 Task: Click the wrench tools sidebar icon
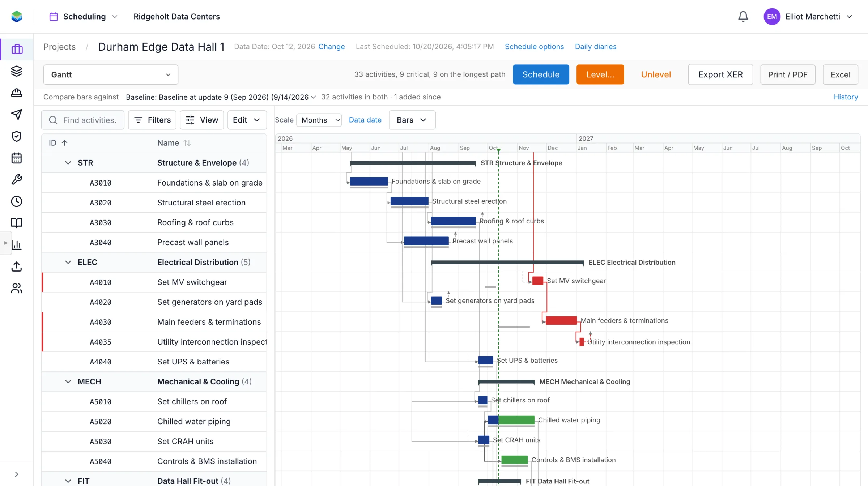coord(17,179)
